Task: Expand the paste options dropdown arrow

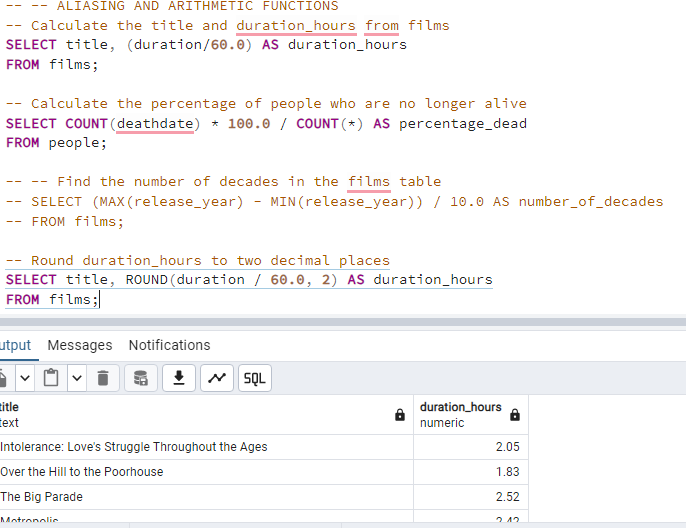Action: pos(77,378)
